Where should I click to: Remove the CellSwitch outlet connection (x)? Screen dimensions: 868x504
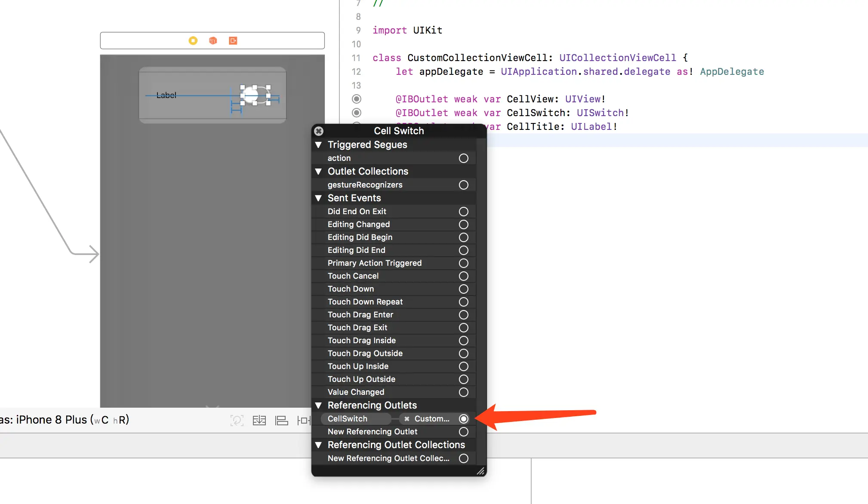coord(406,418)
